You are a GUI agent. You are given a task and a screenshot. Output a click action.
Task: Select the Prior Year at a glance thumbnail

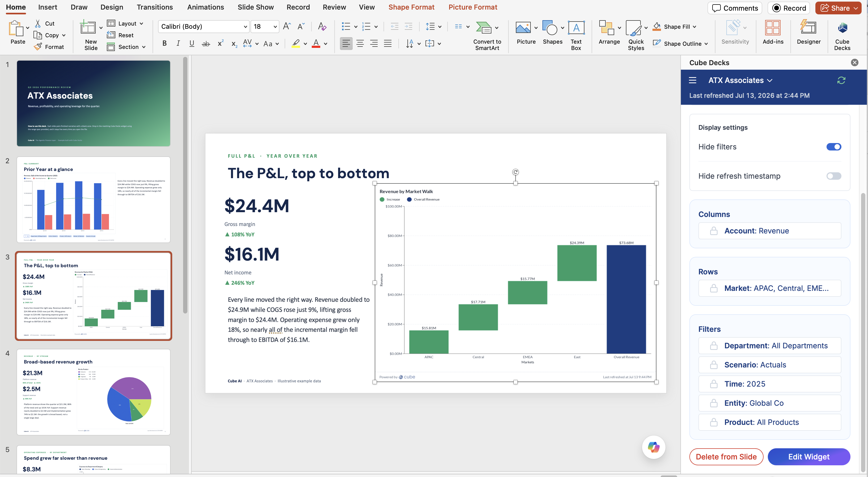[x=93, y=200]
